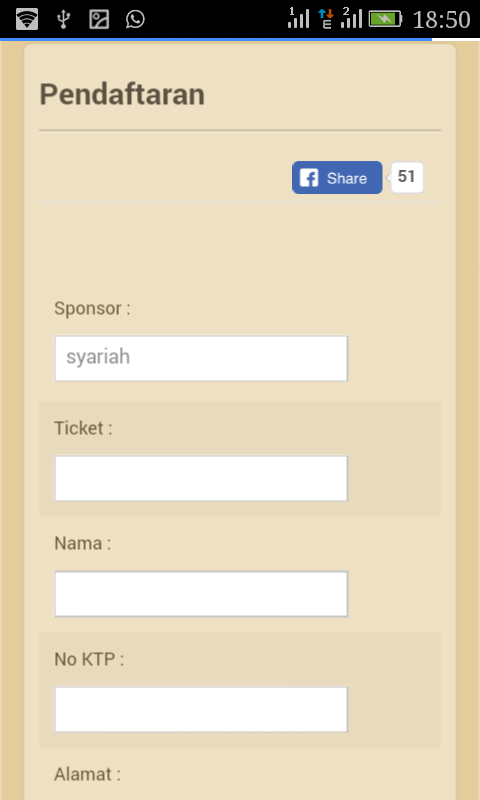Viewport: 480px width, 800px height.
Task: Click the Facebook Share button
Action: point(337,178)
